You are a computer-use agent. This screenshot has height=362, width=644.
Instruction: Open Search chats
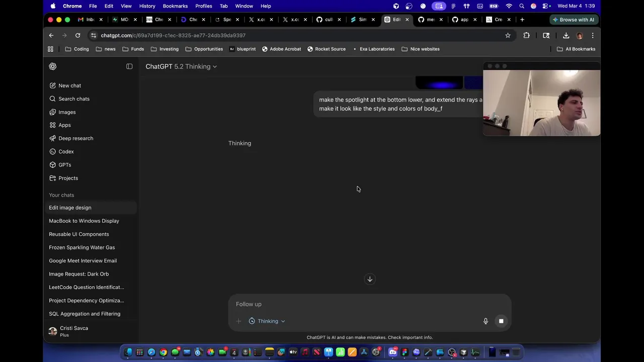pos(91,99)
